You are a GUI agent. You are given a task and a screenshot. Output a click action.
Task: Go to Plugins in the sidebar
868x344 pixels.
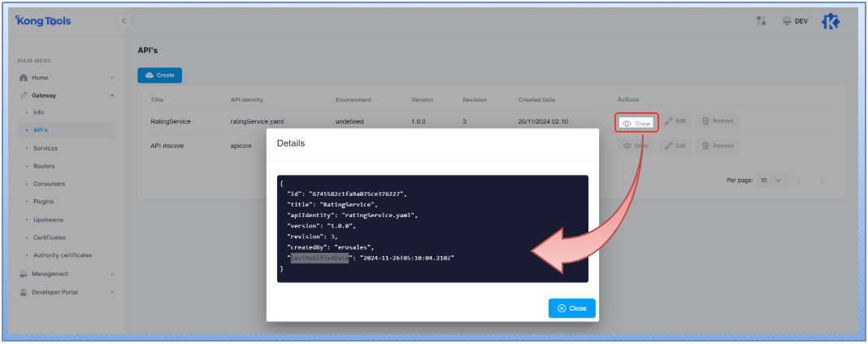pyautogui.click(x=44, y=202)
